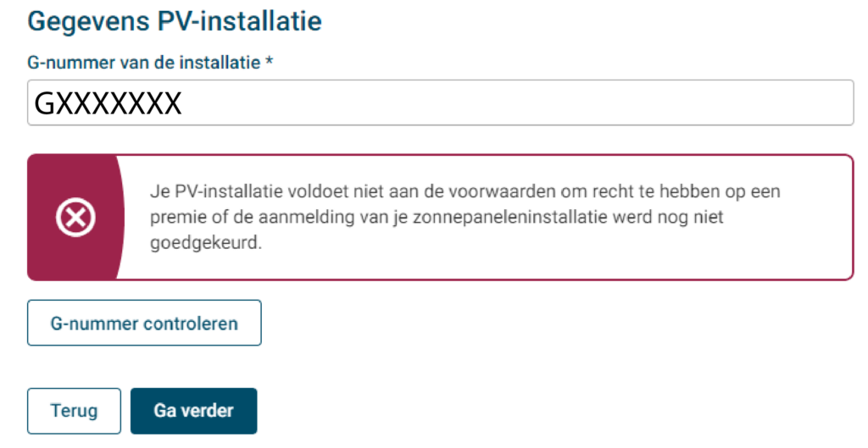Click the word premie in the error message

point(175,216)
